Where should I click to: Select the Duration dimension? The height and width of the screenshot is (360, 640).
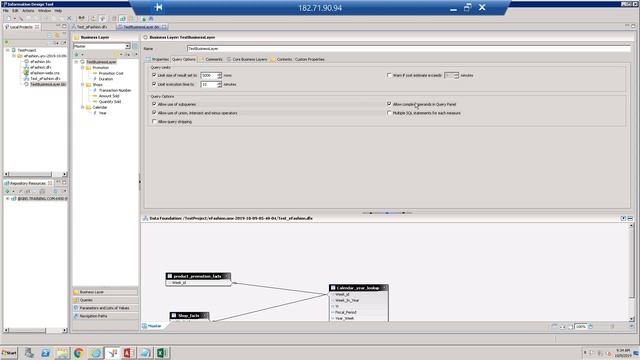(105, 79)
